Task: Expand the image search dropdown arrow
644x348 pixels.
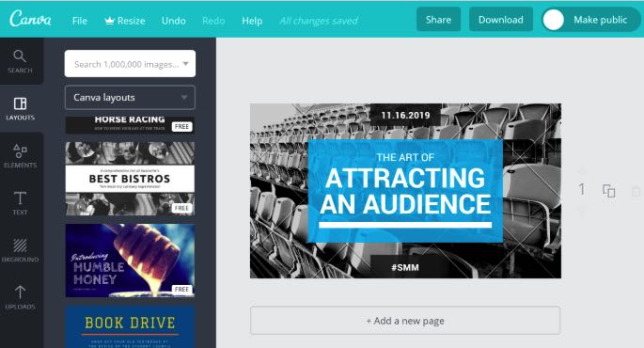Action: (x=185, y=64)
